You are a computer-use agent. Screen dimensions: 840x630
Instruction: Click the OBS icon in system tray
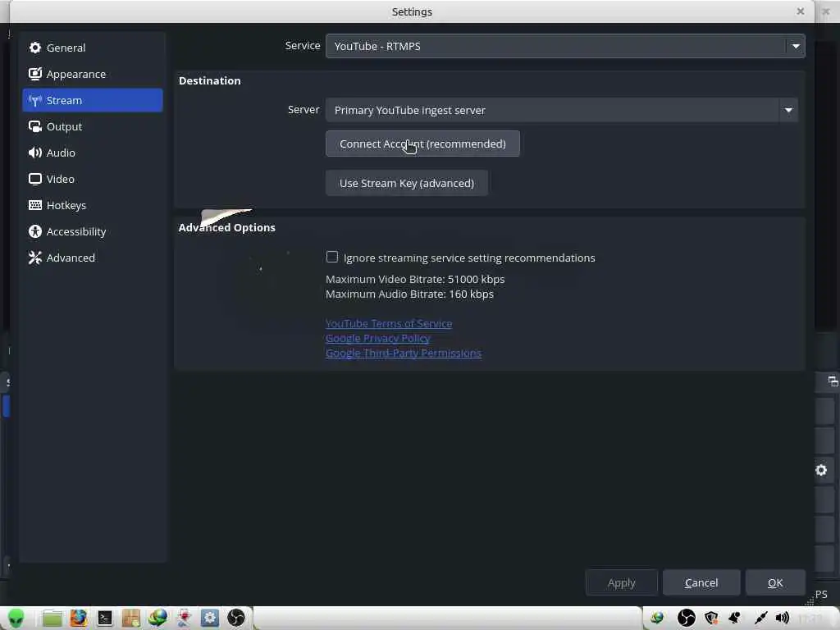(x=687, y=619)
